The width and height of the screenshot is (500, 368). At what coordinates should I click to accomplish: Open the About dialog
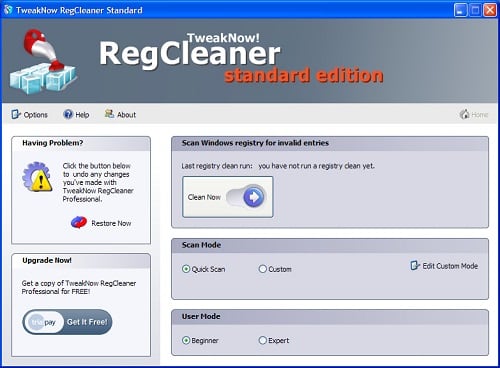(120, 115)
